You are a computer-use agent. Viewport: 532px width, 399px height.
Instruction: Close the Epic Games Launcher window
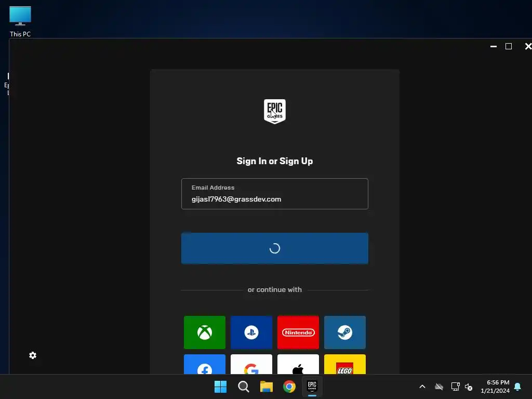(x=528, y=46)
